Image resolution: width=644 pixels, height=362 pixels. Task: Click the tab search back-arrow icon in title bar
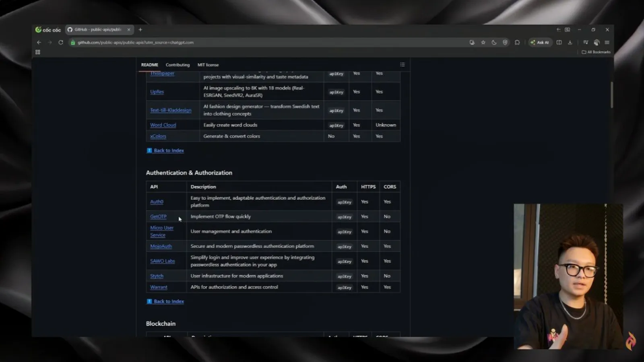point(558,30)
